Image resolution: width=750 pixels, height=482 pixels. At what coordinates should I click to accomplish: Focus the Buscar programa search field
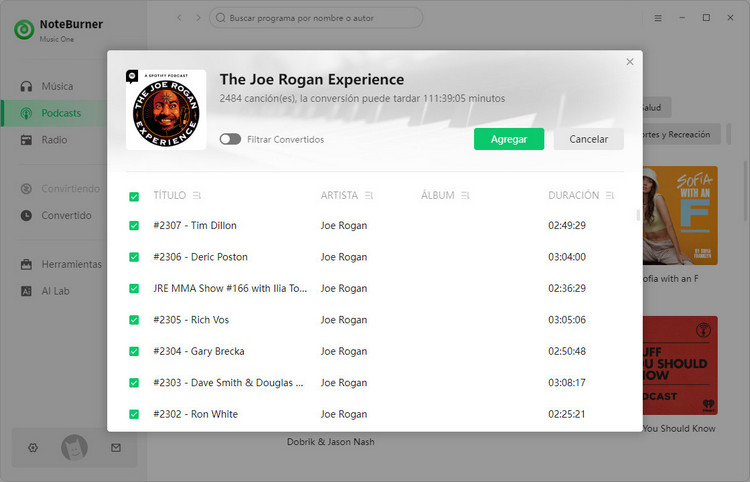click(x=316, y=18)
